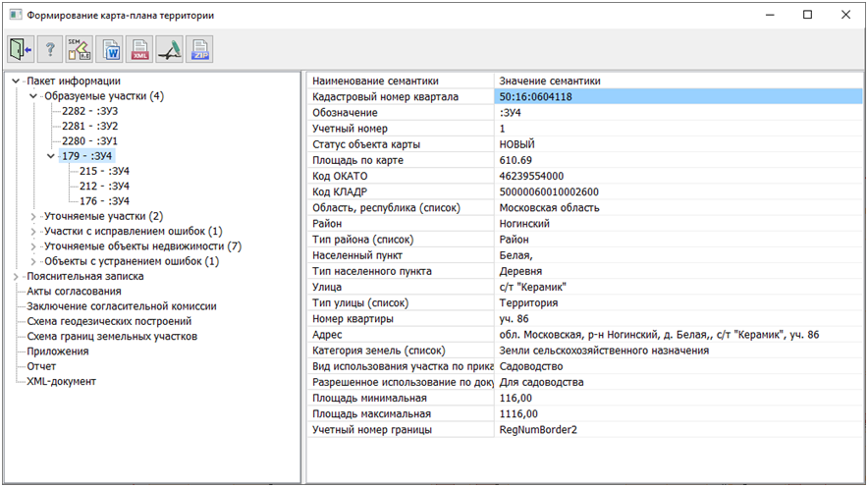Create ZIP archive using the ZIP icon
The image size is (868, 487).
point(199,48)
